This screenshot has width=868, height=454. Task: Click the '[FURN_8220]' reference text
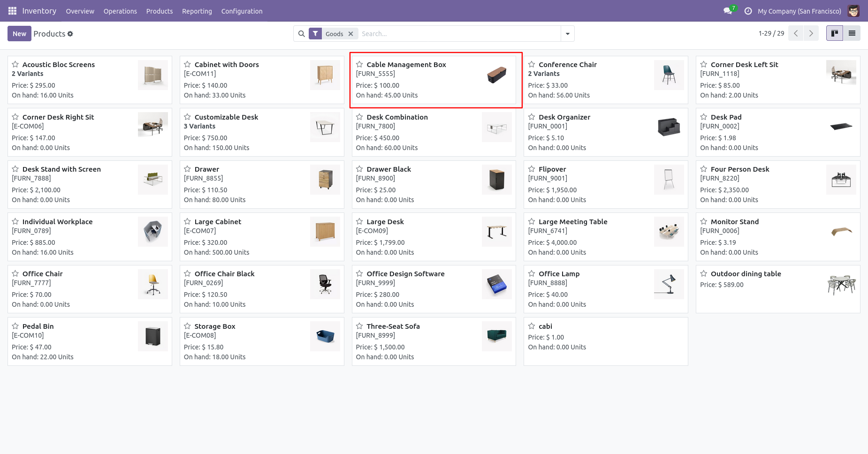tap(720, 178)
